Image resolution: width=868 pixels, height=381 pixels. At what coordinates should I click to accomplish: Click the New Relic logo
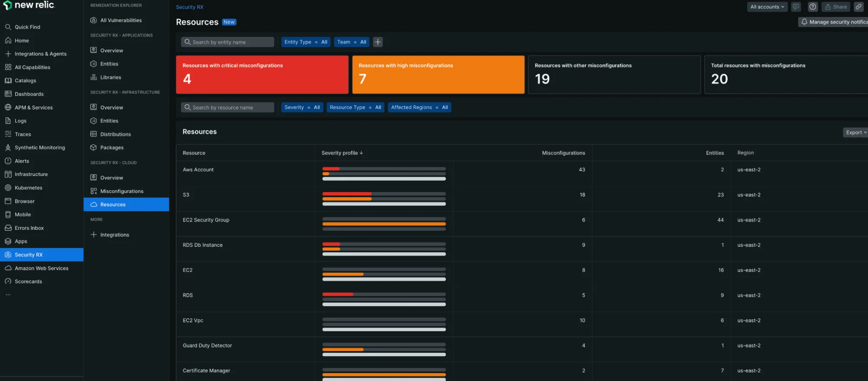point(29,5)
